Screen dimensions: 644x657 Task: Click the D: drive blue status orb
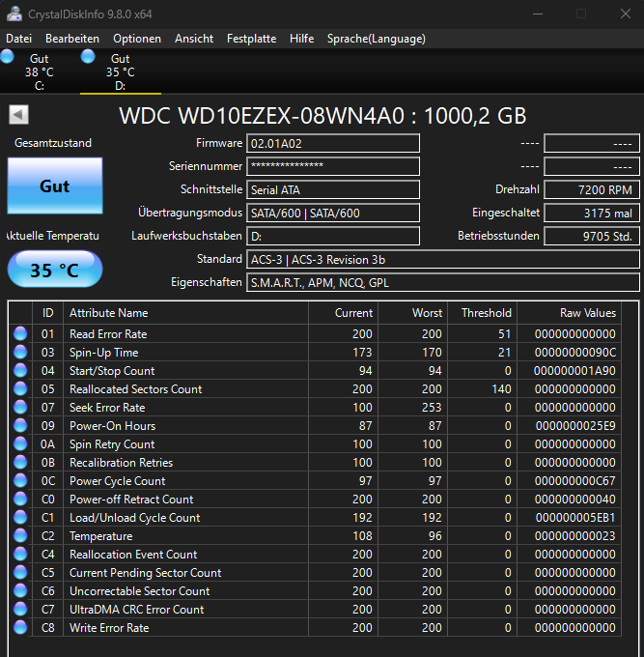pos(88,56)
